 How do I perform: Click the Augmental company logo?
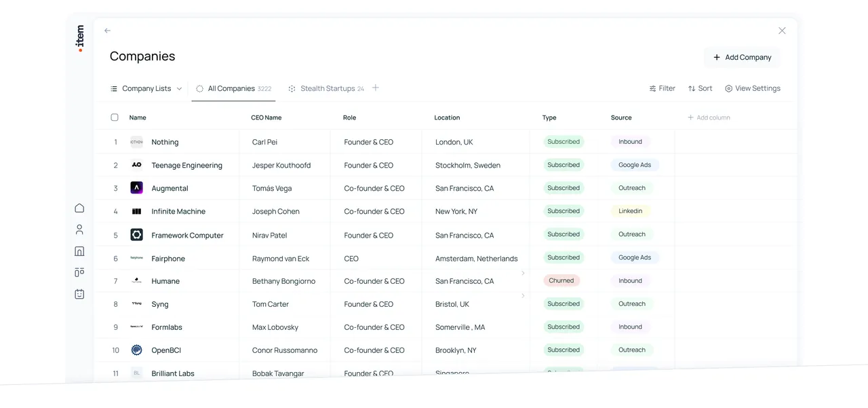[136, 188]
